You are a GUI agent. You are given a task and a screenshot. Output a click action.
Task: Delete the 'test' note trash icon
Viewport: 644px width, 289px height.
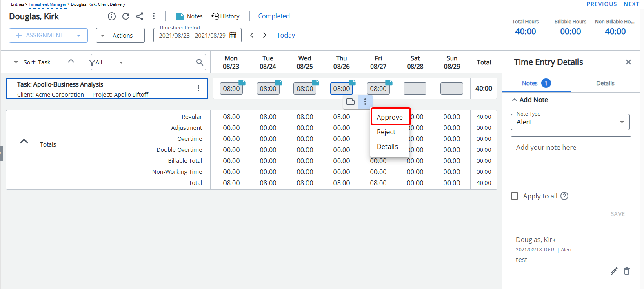[627, 271]
